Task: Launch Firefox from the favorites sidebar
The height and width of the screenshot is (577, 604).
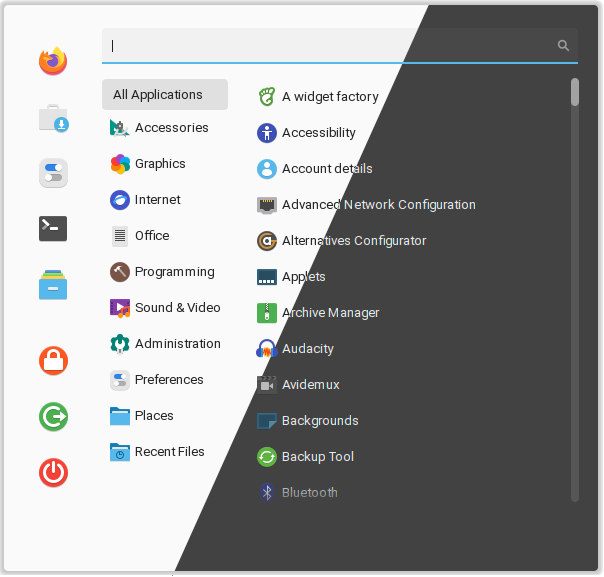Action: tap(53, 61)
